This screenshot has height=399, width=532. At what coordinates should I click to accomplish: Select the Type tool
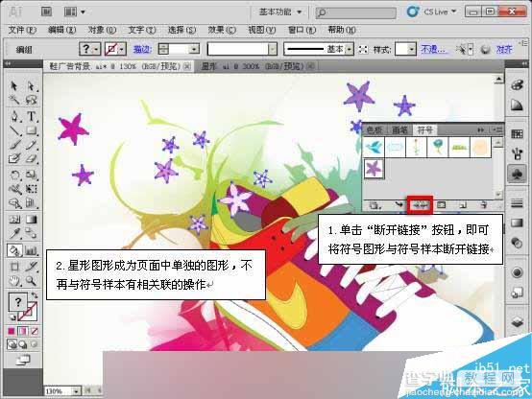(31, 116)
